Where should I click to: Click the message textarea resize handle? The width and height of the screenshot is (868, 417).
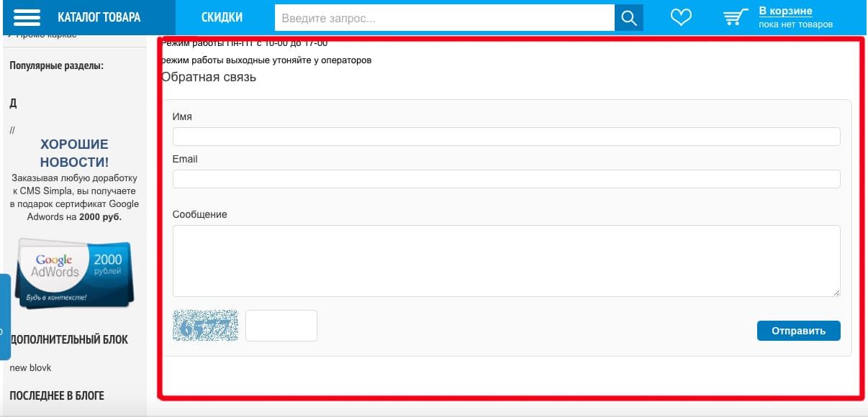(836, 293)
